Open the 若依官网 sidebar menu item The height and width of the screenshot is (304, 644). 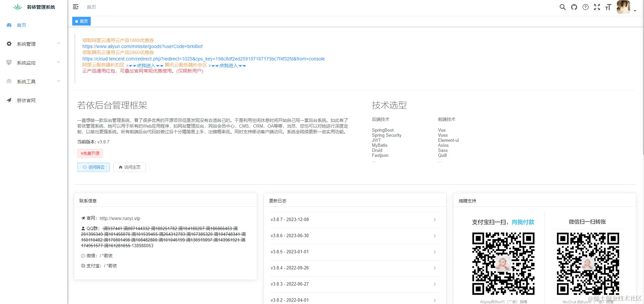pyautogui.click(x=34, y=100)
